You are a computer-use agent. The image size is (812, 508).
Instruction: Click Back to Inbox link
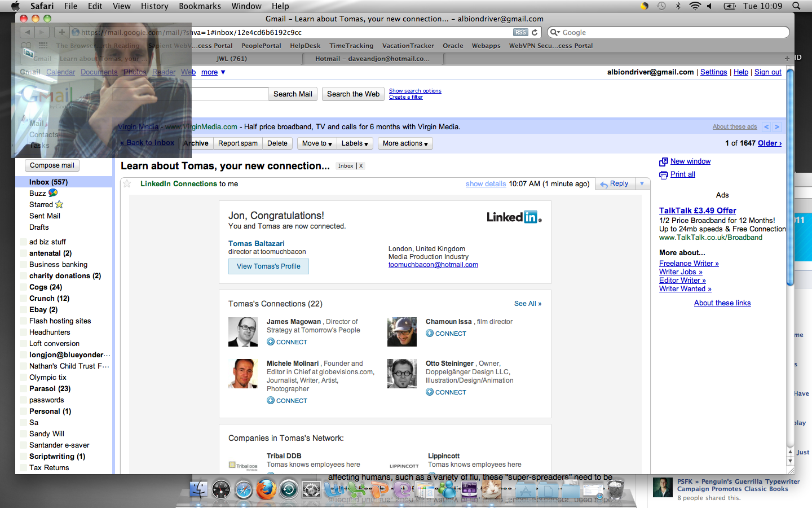pos(147,143)
